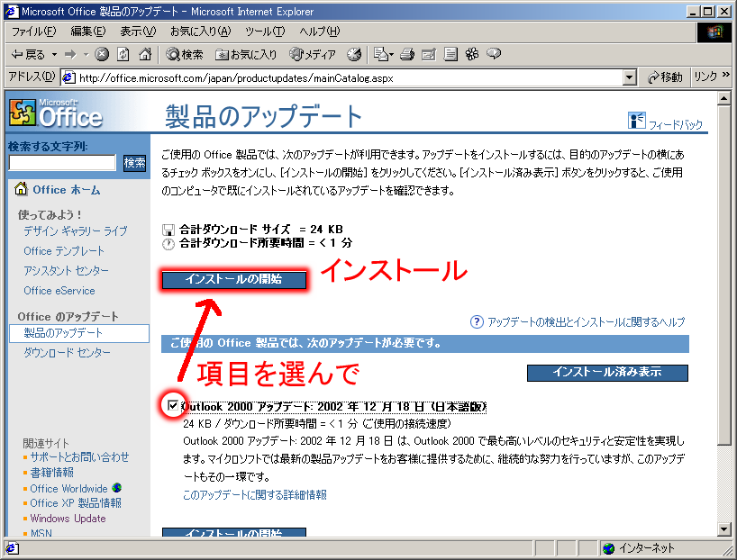
Task: Open the Messenger toolbar icon
Action: pos(494,54)
